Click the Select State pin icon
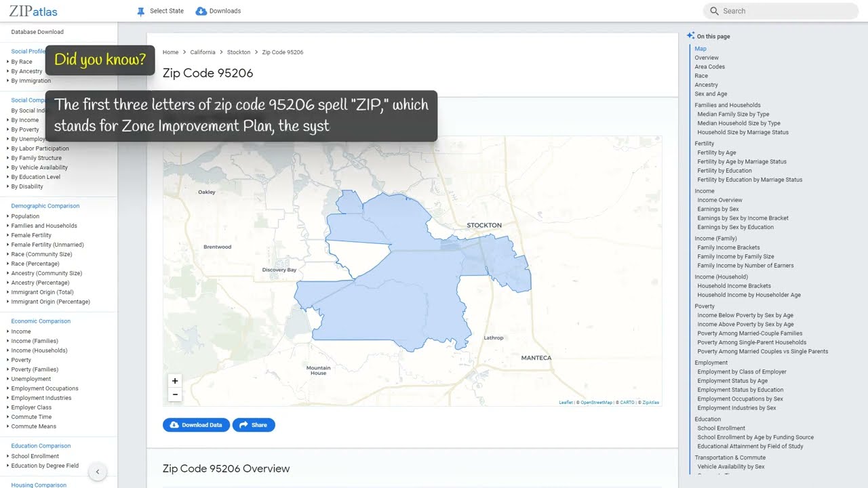The height and width of the screenshot is (488, 868). point(141,12)
